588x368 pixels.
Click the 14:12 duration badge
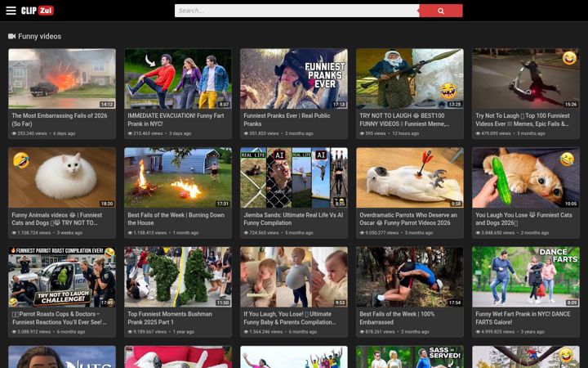point(107,105)
